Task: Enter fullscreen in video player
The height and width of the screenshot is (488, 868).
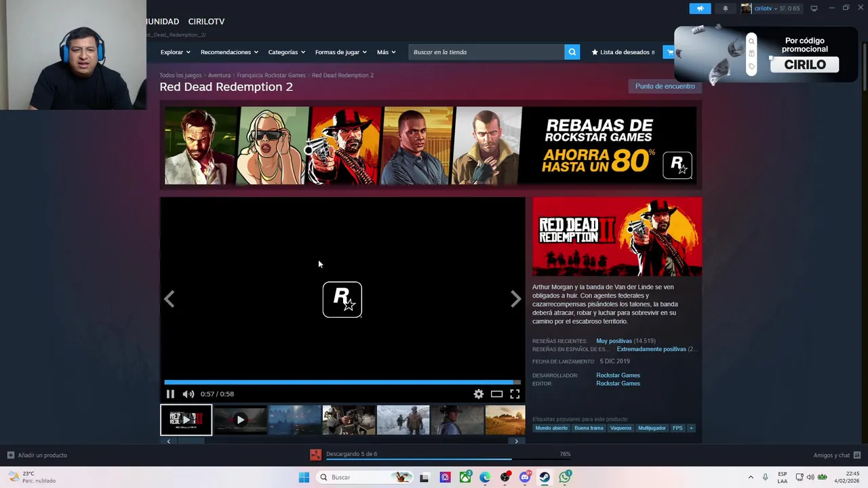Action: tap(515, 394)
